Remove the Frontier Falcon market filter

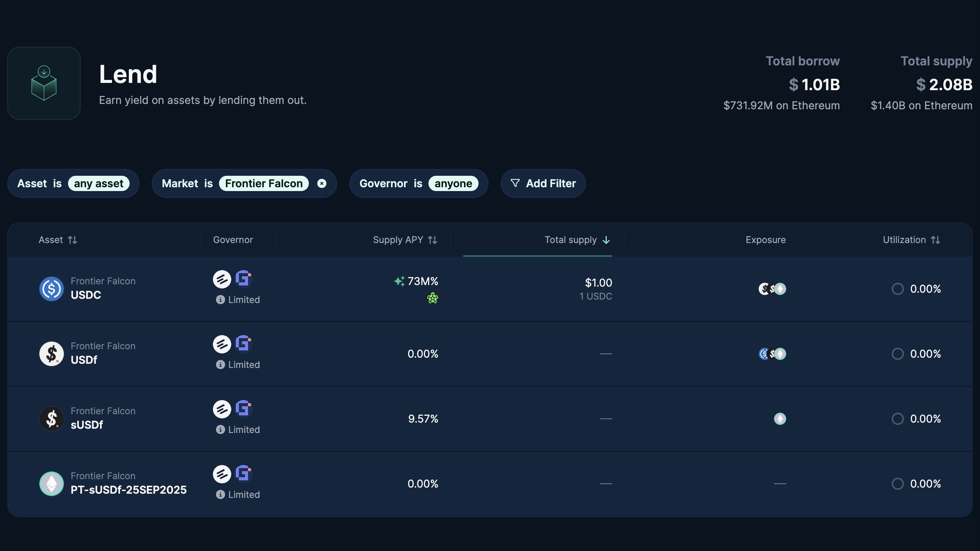(322, 183)
